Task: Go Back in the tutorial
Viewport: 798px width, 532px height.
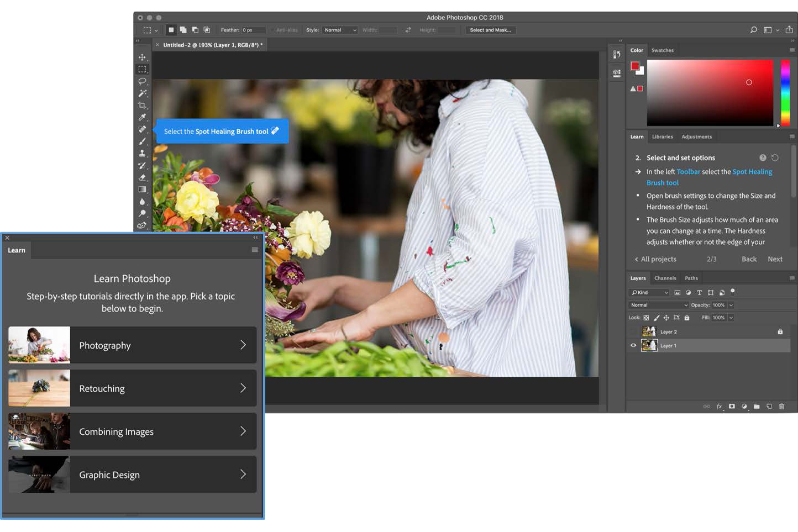Action: coord(749,259)
